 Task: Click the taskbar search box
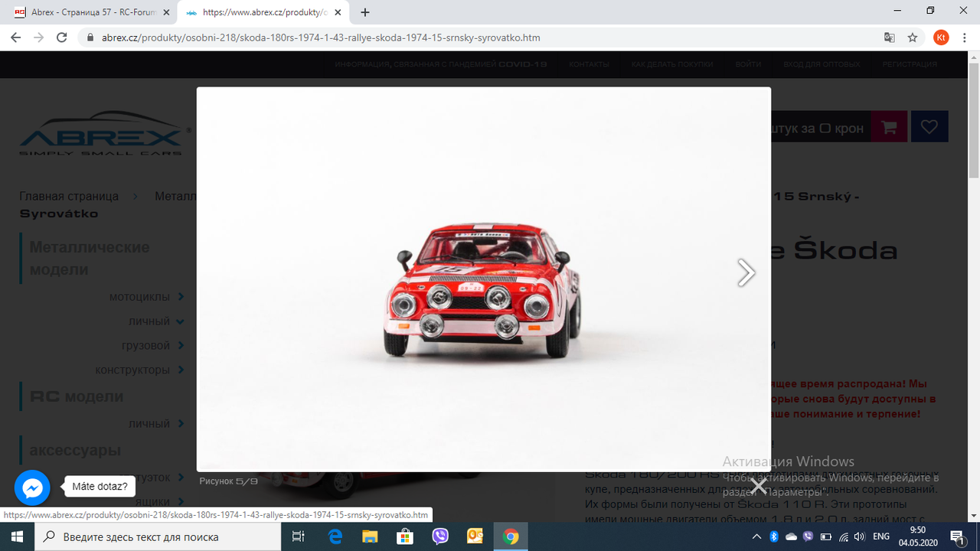pos(158,536)
